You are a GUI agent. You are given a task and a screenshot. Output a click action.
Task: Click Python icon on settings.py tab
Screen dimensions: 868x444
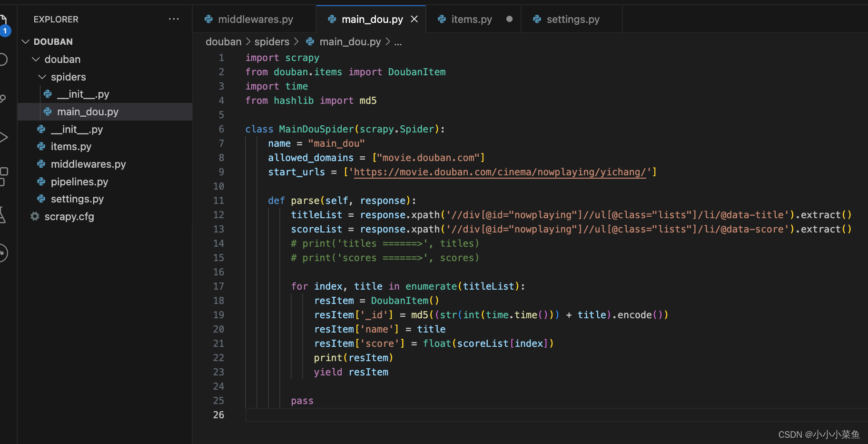(537, 19)
